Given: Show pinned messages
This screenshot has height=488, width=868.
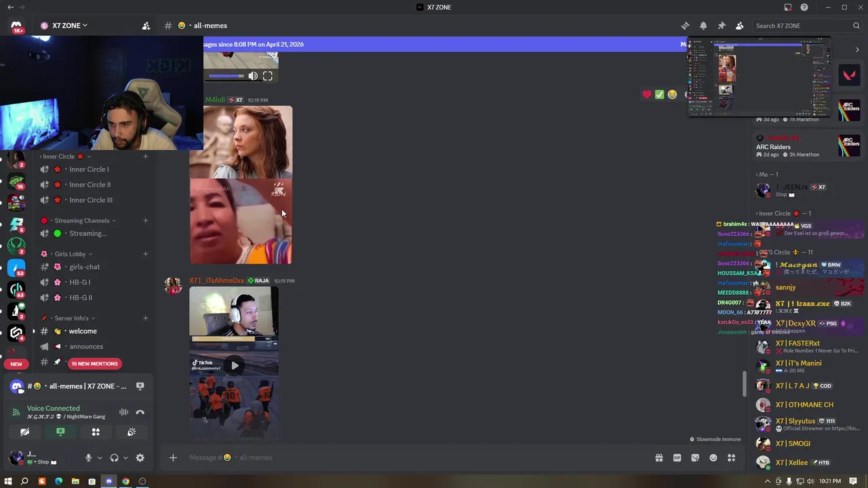Looking at the screenshot, I should (x=722, y=26).
